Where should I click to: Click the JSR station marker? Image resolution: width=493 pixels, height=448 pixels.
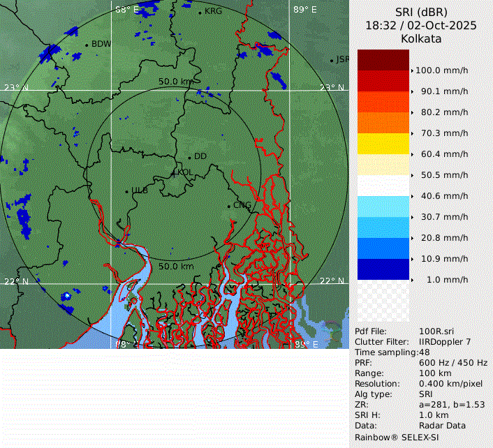(x=332, y=61)
